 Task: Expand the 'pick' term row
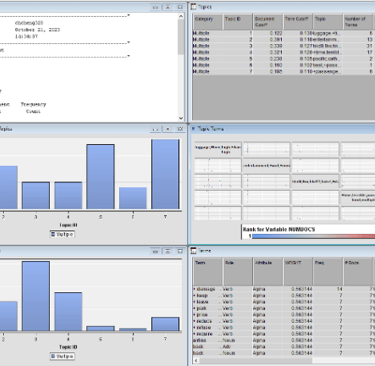[194, 308]
